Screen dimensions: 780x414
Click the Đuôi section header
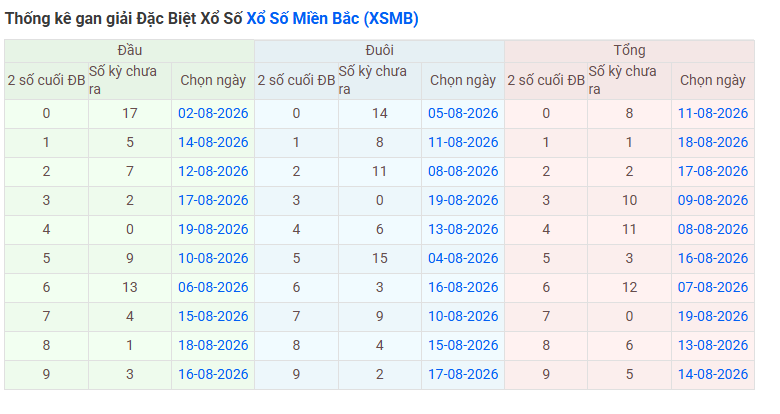[380, 50]
